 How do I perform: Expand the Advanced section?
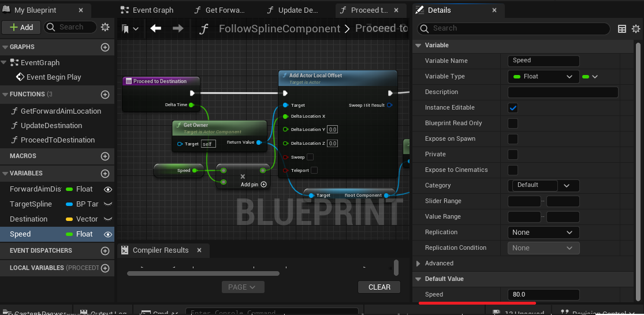click(419, 263)
